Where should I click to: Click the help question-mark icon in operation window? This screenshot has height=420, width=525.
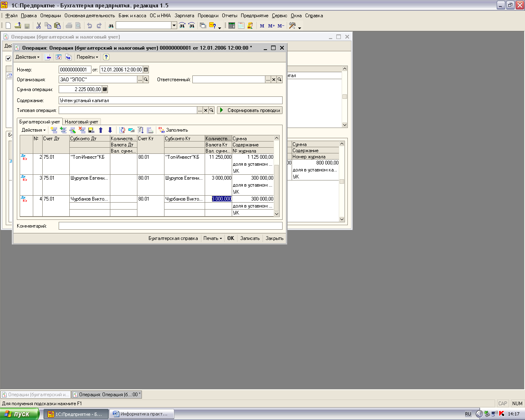[x=106, y=57]
